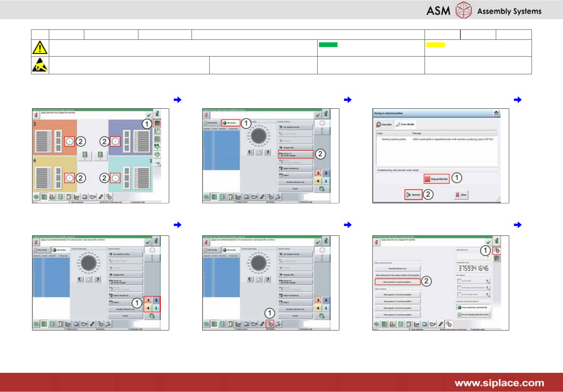Click green checkmark on service screen header
The width and height of the screenshot is (563, 392).
(x=488, y=242)
